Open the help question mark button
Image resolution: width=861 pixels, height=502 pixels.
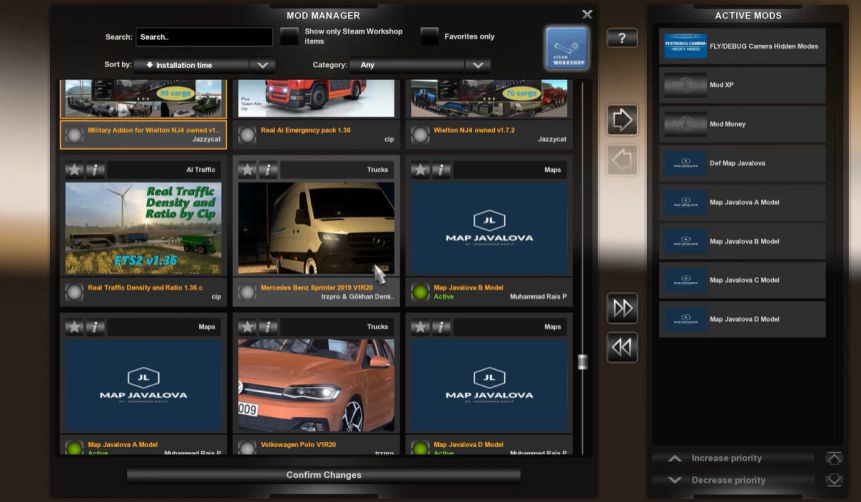[622, 38]
